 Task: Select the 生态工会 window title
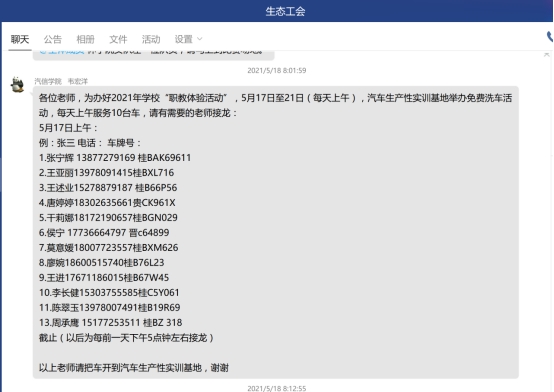285,11
